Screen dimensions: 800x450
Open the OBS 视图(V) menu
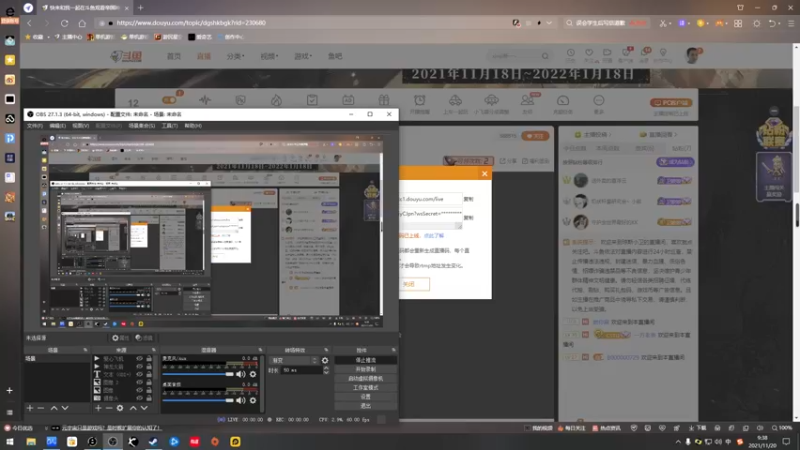(81, 126)
